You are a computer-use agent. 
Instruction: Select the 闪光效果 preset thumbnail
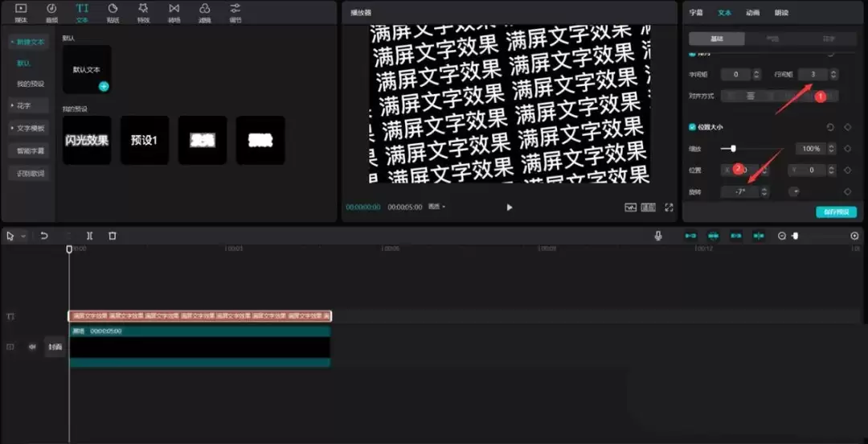click(87, 140)
